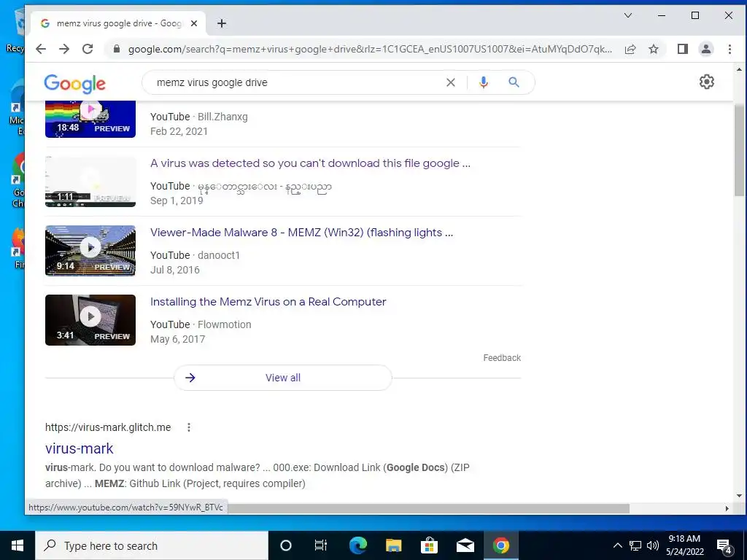The image size is (747, 560).
Task: Open Cortana from the taskbar
Action: pyautogui.click(x=286, y=545)
